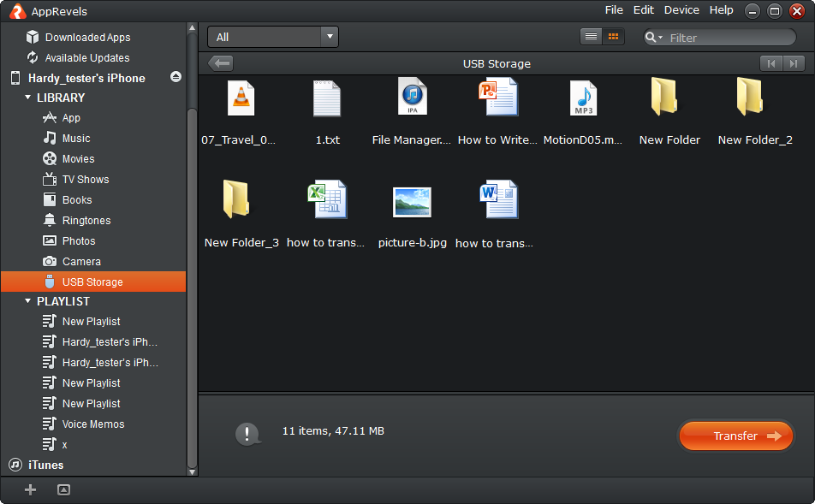Open the Device menu
The height and width of the screenshot is (504, 815).
tap(681, 10)
